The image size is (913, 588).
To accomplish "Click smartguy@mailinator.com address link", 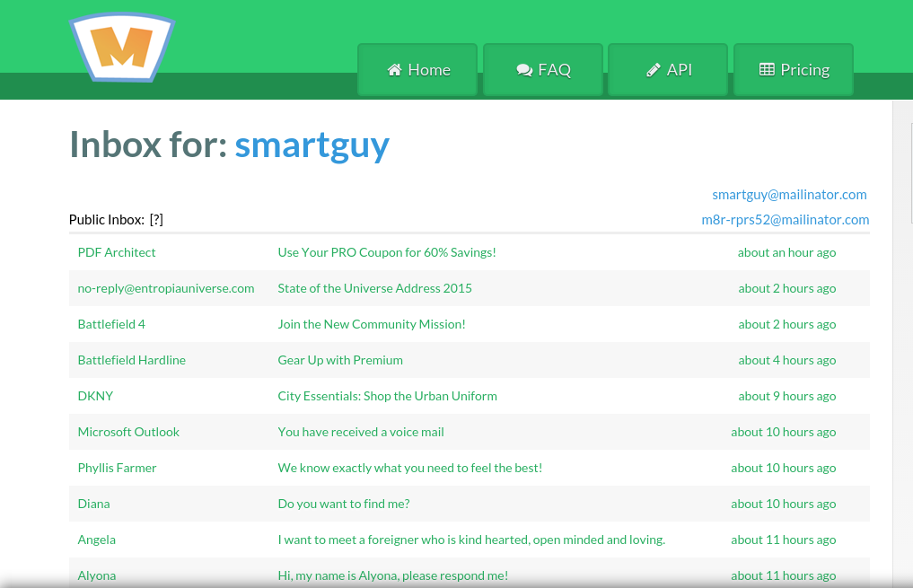I will tap(789, 195).
